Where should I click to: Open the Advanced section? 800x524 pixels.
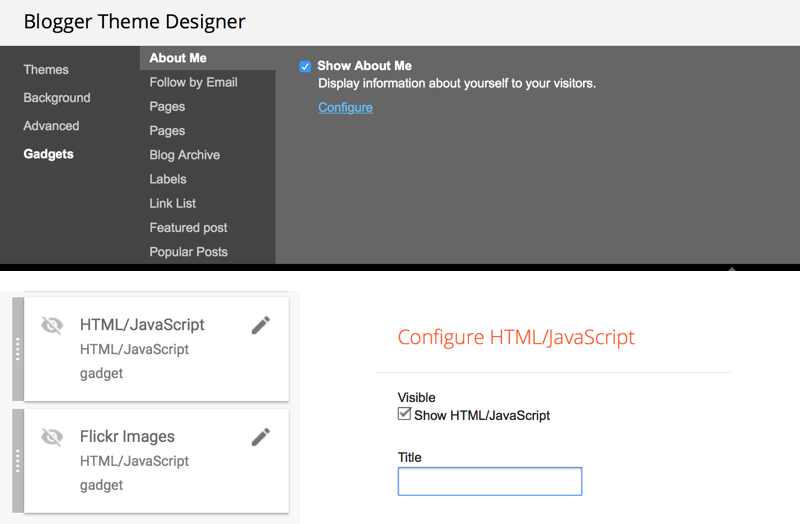[x=51, y=126]
